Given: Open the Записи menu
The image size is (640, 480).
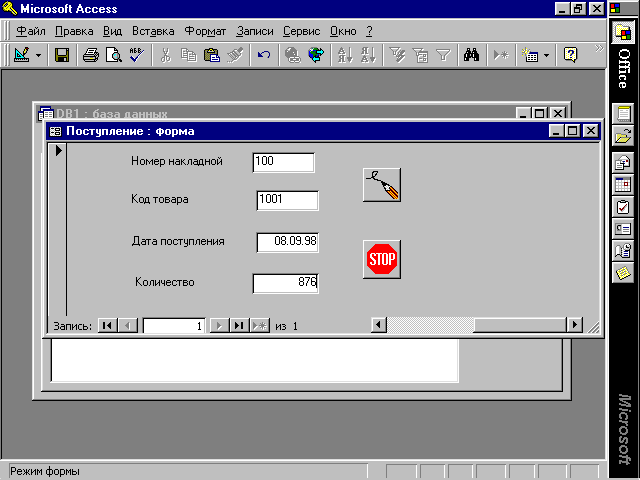Looking at the screenshot, I should point(255,31).
